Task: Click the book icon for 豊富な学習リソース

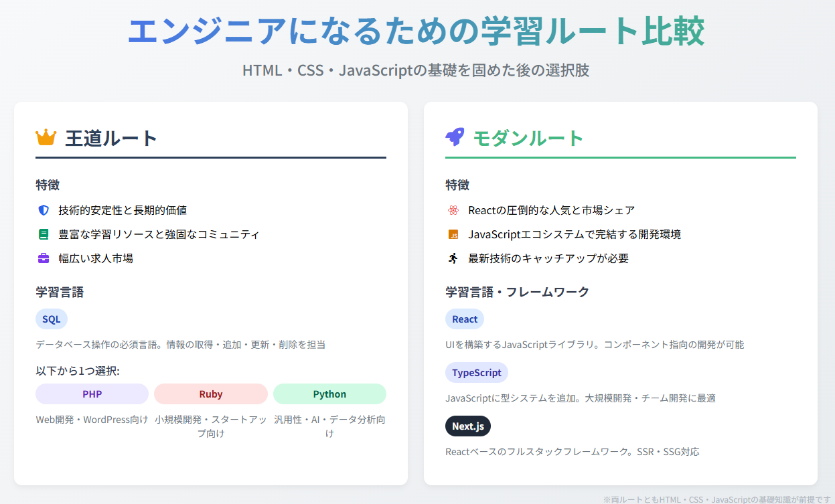Action: coord(44,234)
